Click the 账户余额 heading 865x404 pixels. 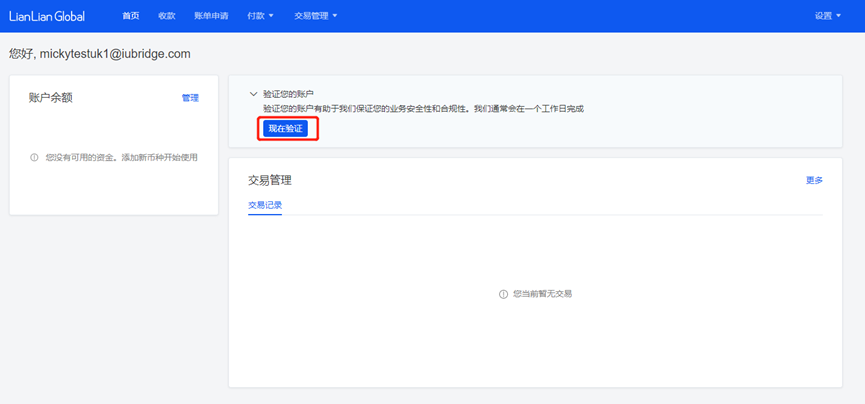click(x=51, y=98)
